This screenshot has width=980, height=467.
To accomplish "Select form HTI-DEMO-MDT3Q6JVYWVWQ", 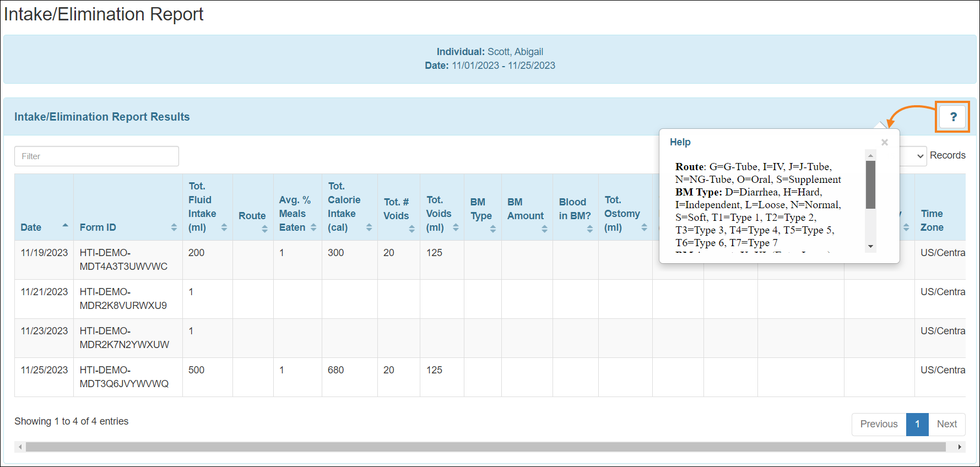I will (124, 377).
